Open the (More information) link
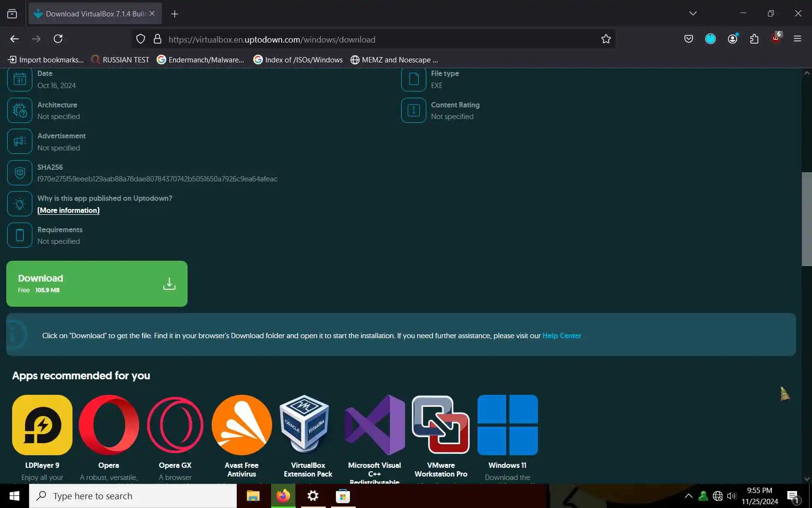The image size is (812, 508). click(x=69, y=210)
